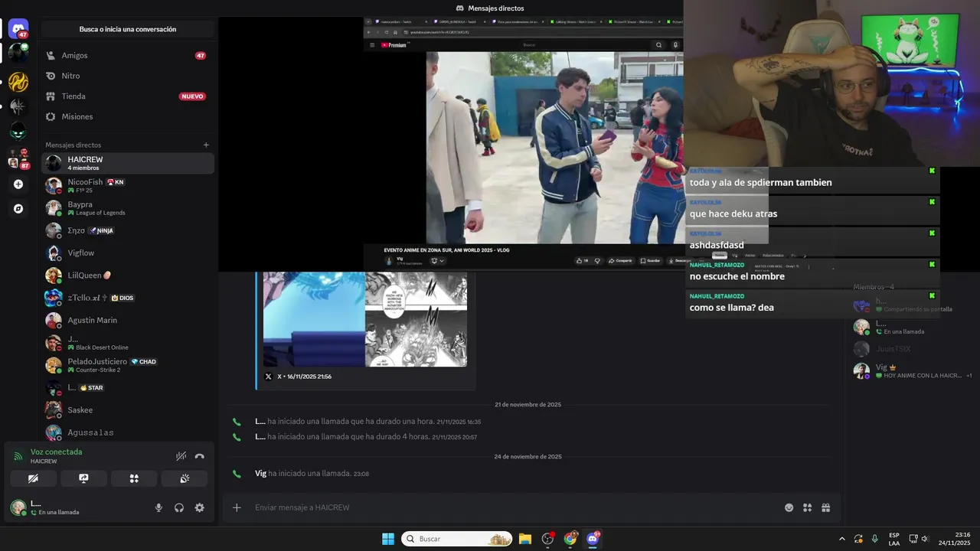Open Google Chrome from the taskbar
The image size is (980, 551).
pos(570,539)
